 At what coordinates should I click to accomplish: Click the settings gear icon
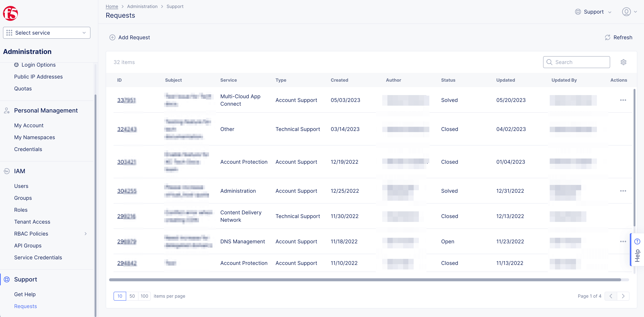coord(624,62)
